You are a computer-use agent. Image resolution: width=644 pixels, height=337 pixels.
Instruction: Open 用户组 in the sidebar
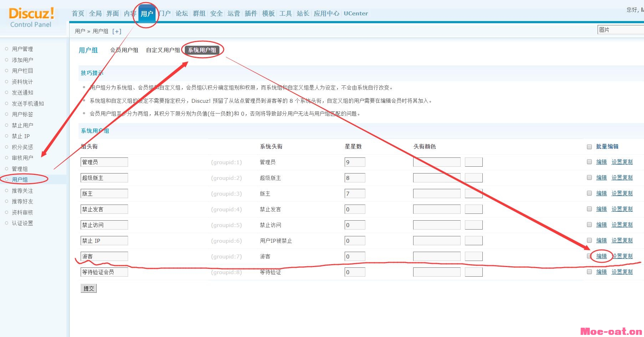click(x=20, y=180)
